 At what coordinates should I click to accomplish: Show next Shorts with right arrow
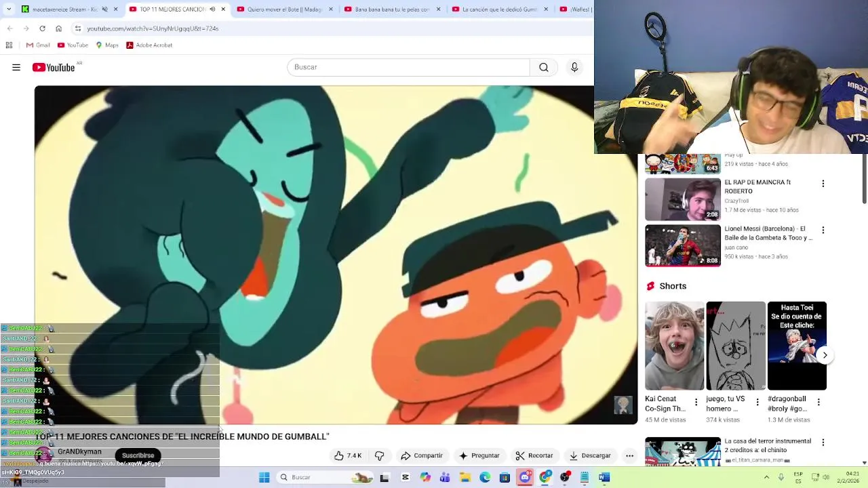(825, 354)
